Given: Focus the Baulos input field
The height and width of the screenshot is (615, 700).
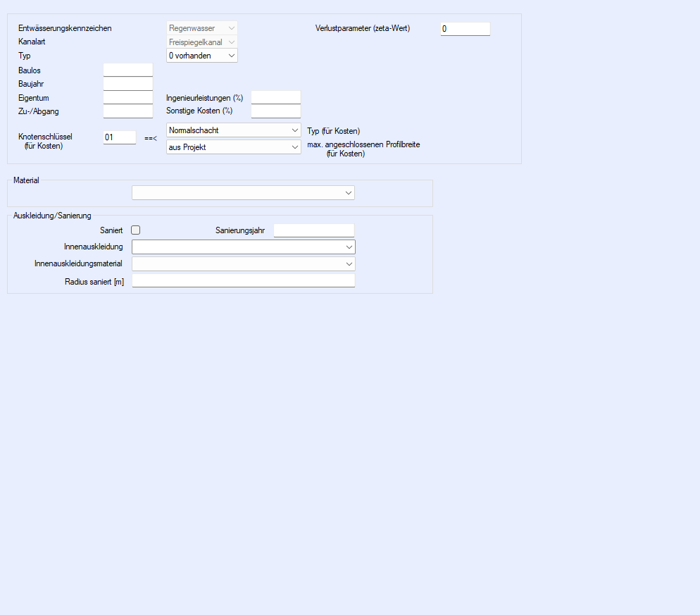Looking at the screenshot, I should pos(127,70).
